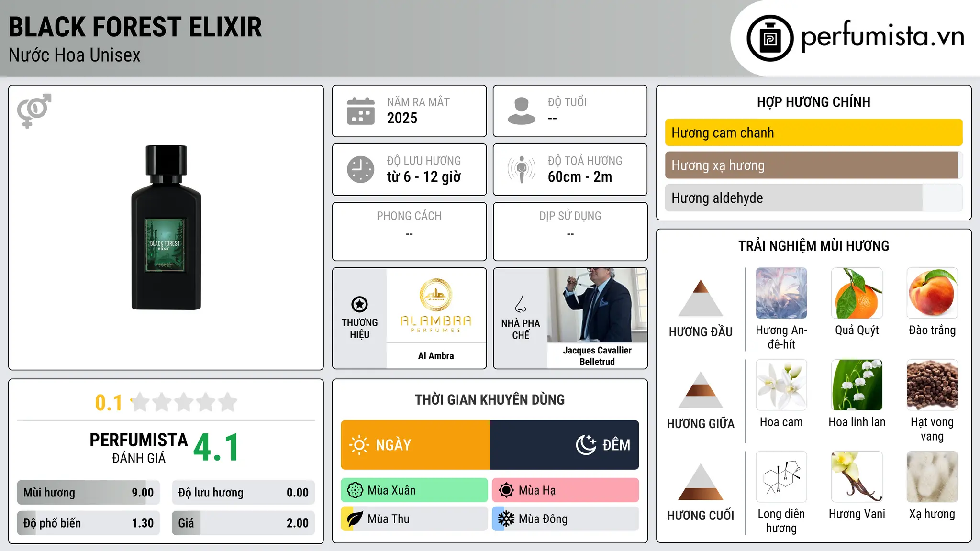Select the Hương Vani vanilla note image
The image size is (980, 551).
[857, 477]
